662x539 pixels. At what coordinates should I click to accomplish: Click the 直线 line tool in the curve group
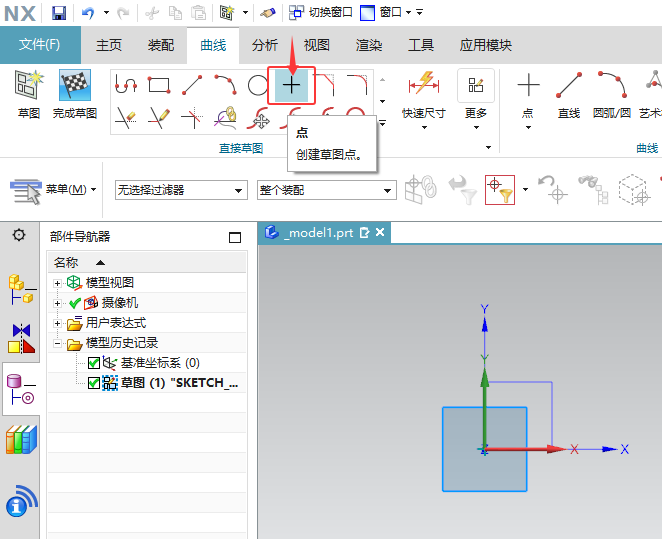click(569, 95)
